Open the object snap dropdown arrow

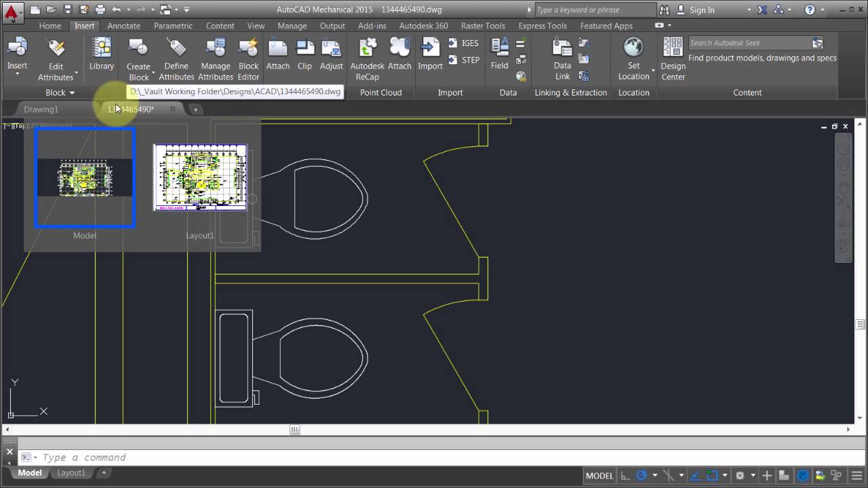click(x=725, y=476)
